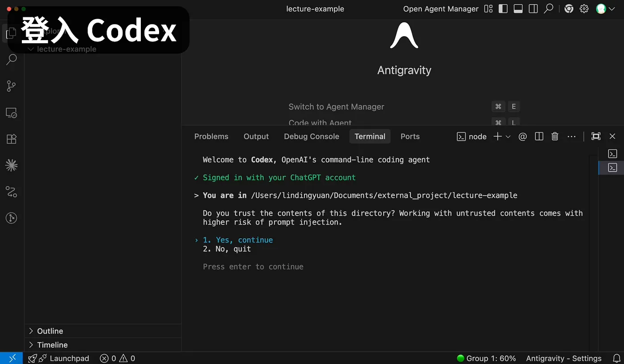This screenshot has height=364, width=624.
Task: Click Open Agent Manager in the title bar
Action: tap(441, 9)
